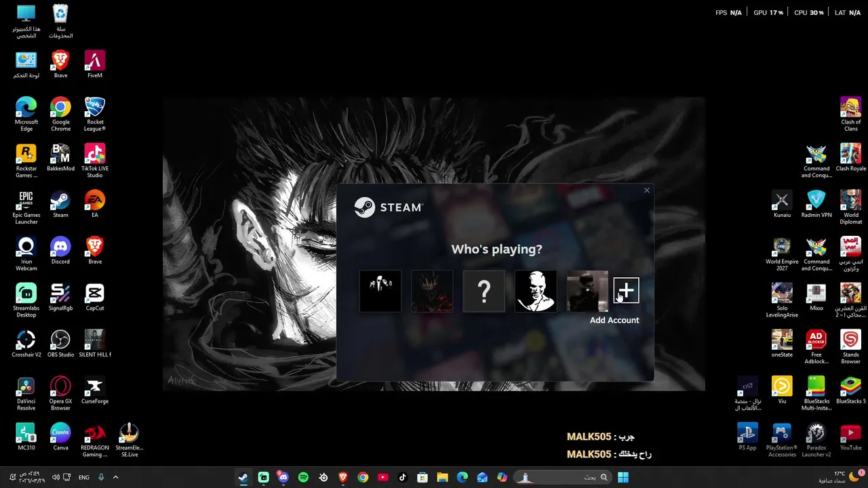The width and height of the screenshot is (868, 488).
Task: Launch OBS Studio from desktop
Action: click(60, 344)
